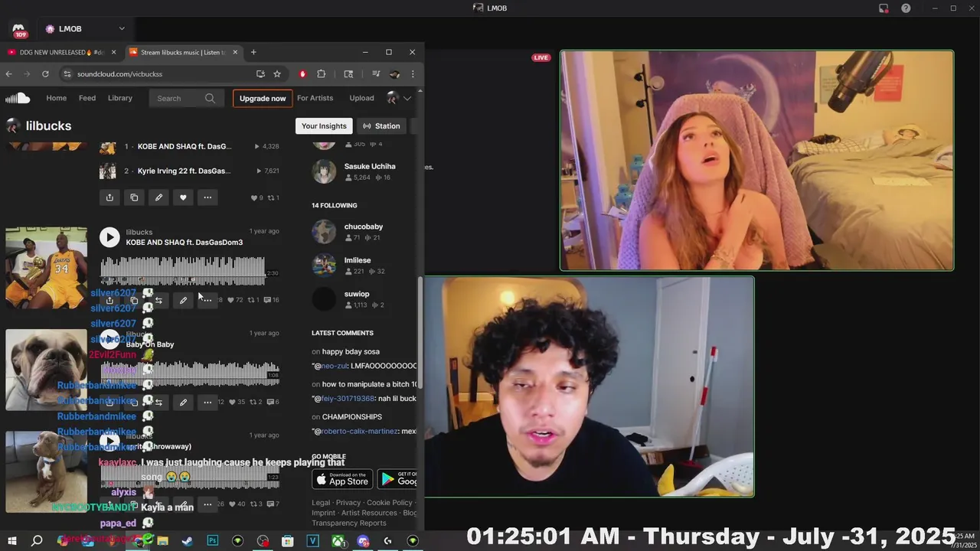The height and width of the screenshot is (551, 980).
Task: Click the search magnifier icon in SoundCloud
Action: [210, 98]
